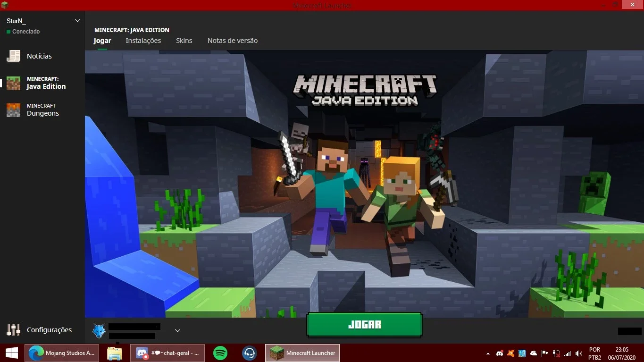Open Configurações sliders icon

pyautogui.click(x=13, y=330)
